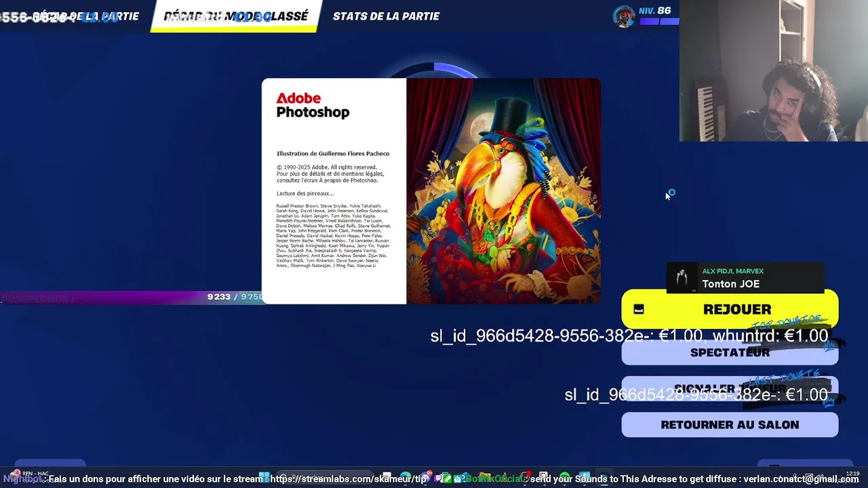The image size is (868, 488).
Task: Click Illustration de Guillermo Flores Pacheco credit
Action: tap(332, 154)
